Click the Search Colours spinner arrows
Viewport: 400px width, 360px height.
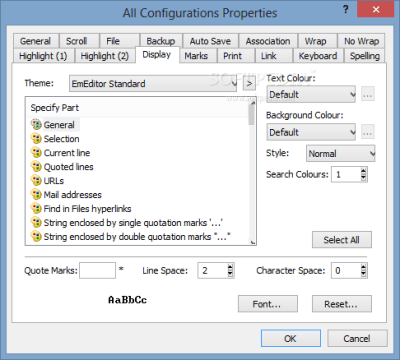coord(364,174)
